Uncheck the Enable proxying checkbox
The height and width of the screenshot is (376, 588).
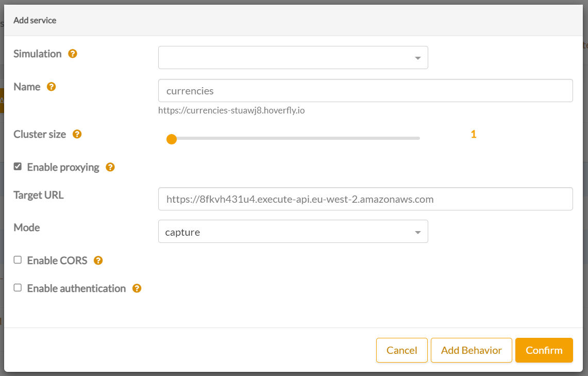[x=18, y=167]
